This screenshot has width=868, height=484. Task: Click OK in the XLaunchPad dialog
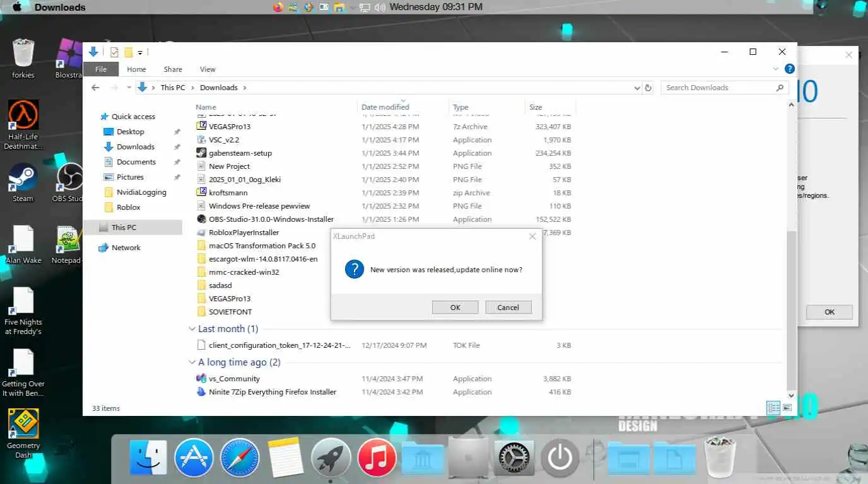pos(455,308)
